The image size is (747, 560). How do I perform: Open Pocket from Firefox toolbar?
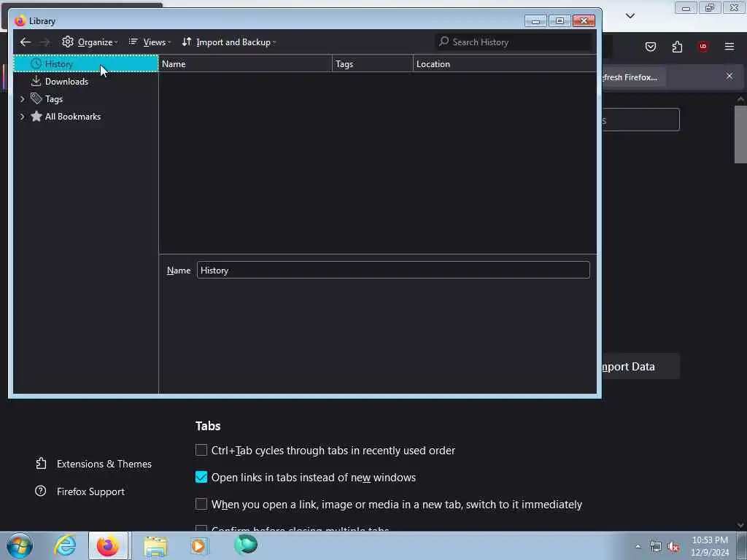651,46
